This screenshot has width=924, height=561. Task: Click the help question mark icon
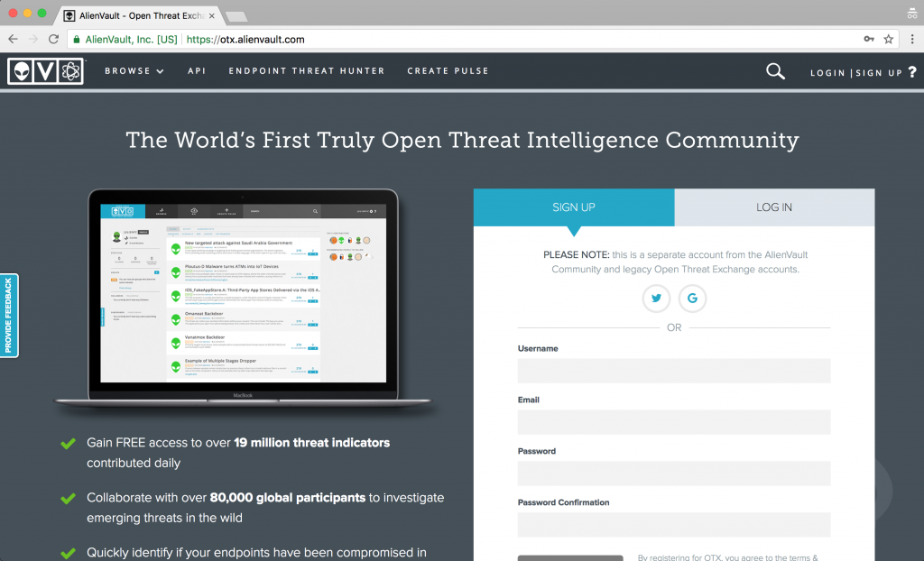pos(912,72)
